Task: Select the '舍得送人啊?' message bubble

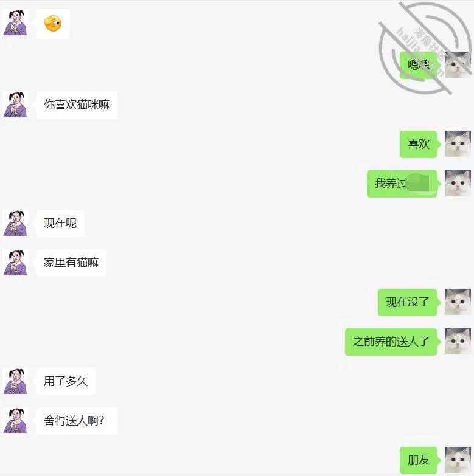Action: [x=77, y=421]
